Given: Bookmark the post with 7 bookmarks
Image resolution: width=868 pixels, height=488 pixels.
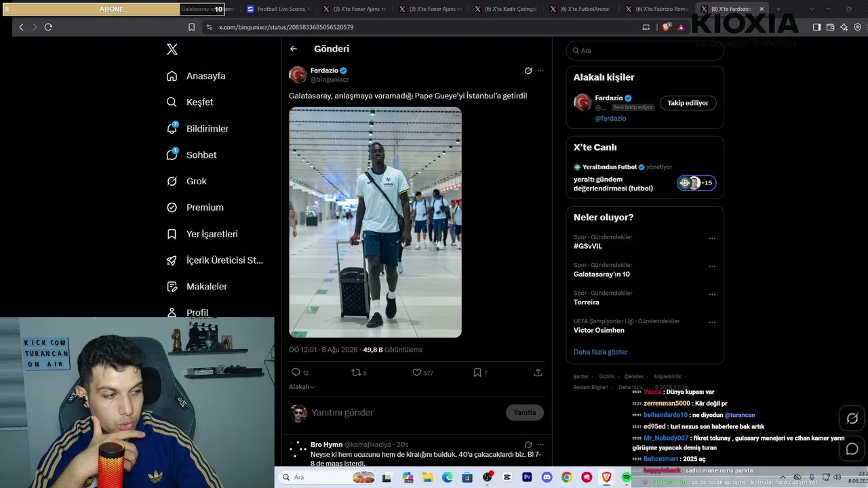Looking at the screenshot, I should 477,373.
